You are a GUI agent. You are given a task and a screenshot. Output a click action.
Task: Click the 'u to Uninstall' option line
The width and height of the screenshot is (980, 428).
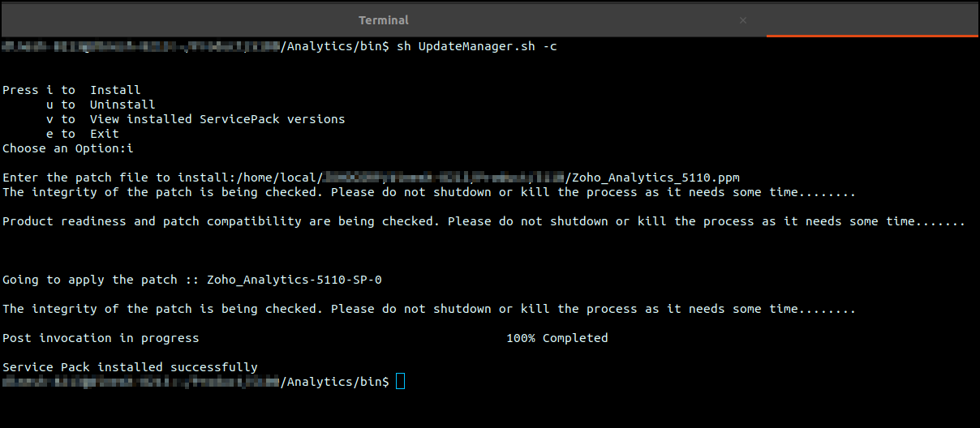tap(101, 105)
